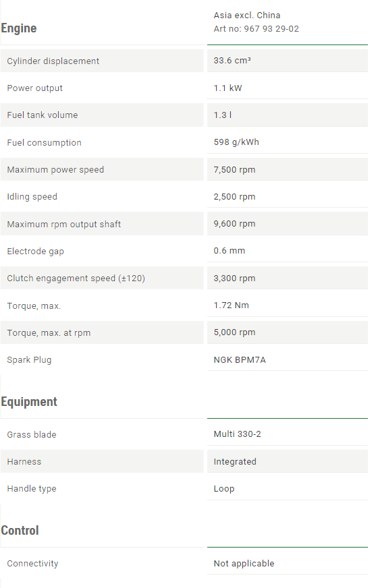Screen dimensions: 376x588
Task: Select the Maximum rpm output shaft label
Action: [64, 225]
